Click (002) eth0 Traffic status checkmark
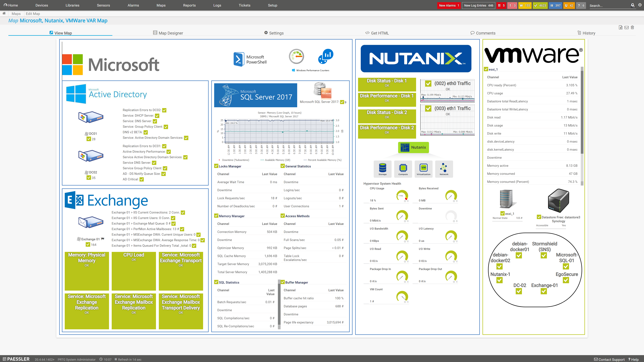 click(x=428, y=83)
